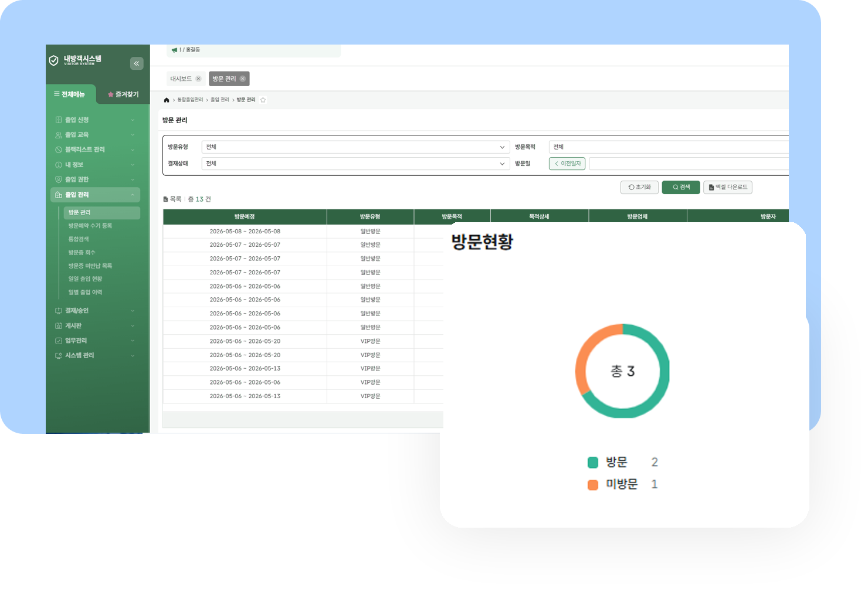The height and width of the screenshot is (591, 868).
Task: Open the 결재상태 dropdown
Action: tap(355, 164)
